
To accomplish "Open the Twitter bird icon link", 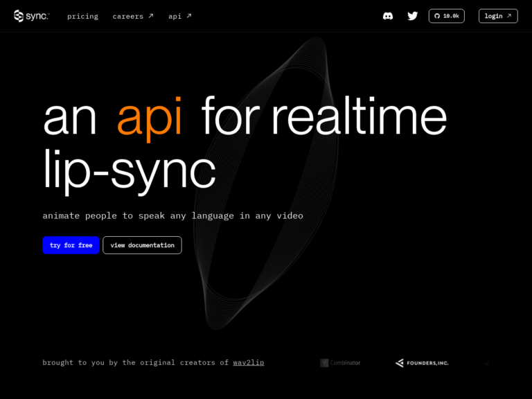I will click(413, 16).
